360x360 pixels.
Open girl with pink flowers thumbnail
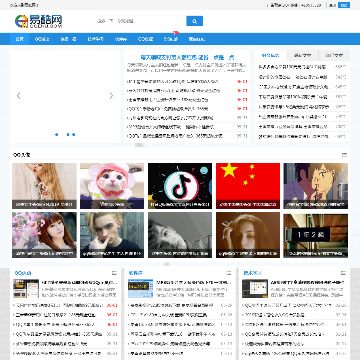coord(44,235)
